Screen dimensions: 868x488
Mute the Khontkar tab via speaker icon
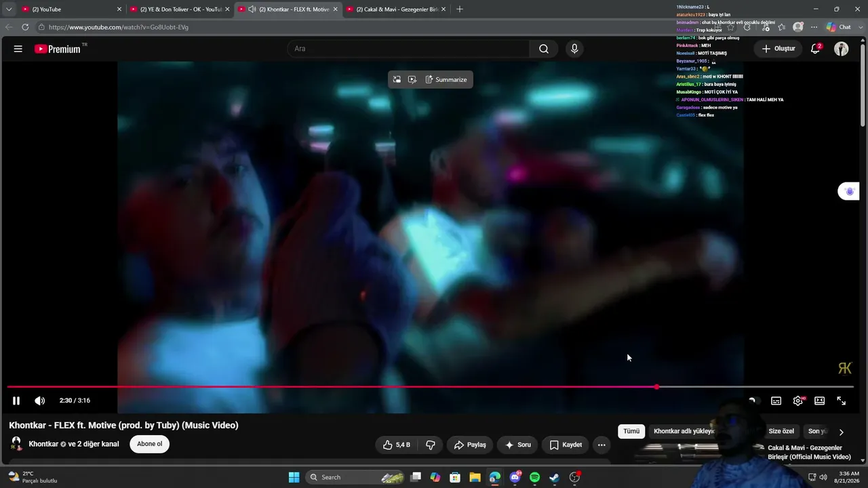click(x=252, y=9)
